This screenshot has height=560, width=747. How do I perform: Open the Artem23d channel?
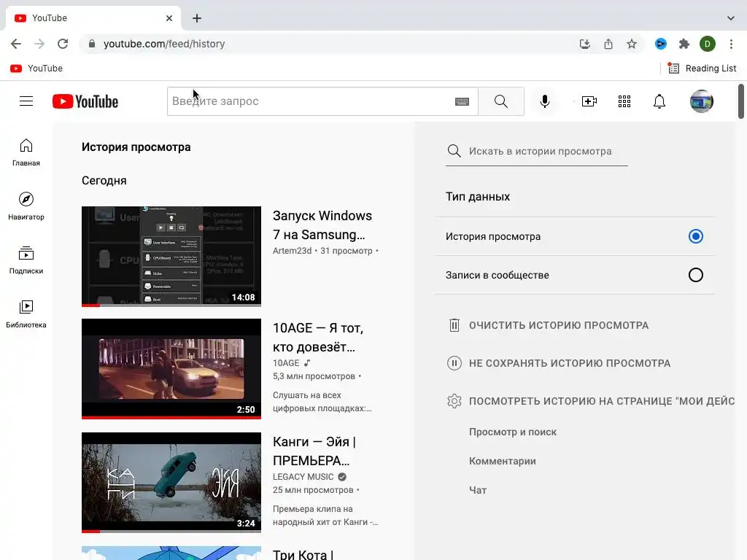292,251
